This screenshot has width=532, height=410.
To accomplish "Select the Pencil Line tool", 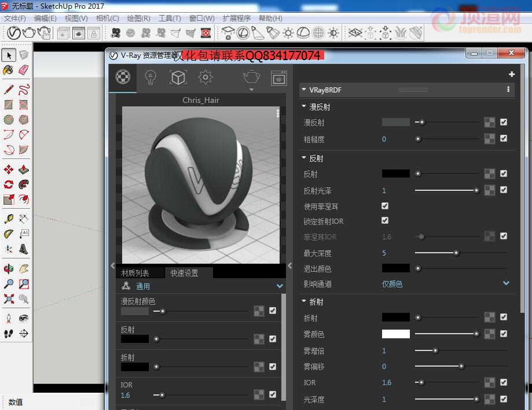I will (x=9, y=90).
